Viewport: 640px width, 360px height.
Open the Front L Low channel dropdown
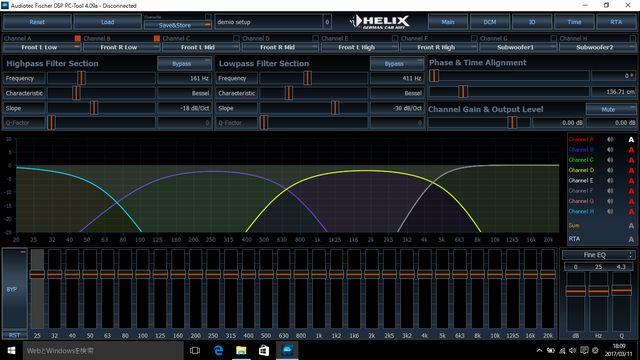point(42,47)
